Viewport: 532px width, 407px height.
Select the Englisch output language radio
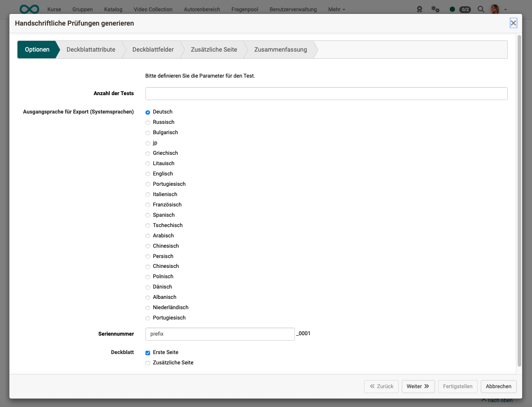coord(147,174)
